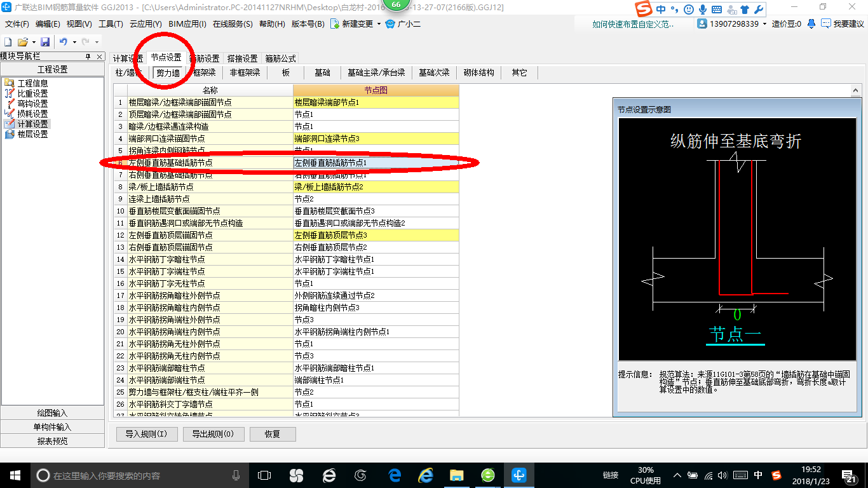
Task: Click the Sogou input S logo
Action: pos(645,10)
